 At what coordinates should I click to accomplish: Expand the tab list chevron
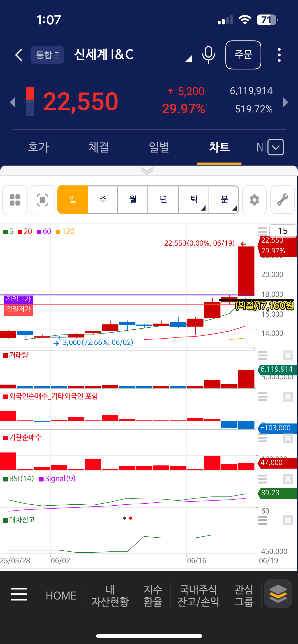click(276, 147)
